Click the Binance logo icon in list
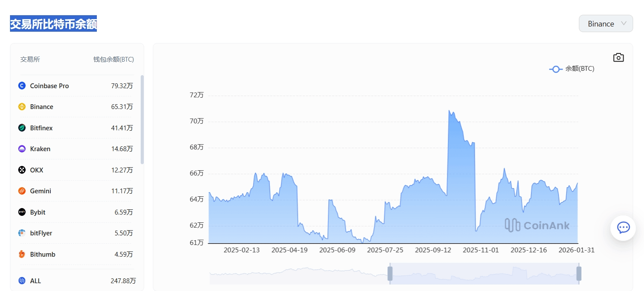Screen dimensions: 644x291 pos(22,106)
